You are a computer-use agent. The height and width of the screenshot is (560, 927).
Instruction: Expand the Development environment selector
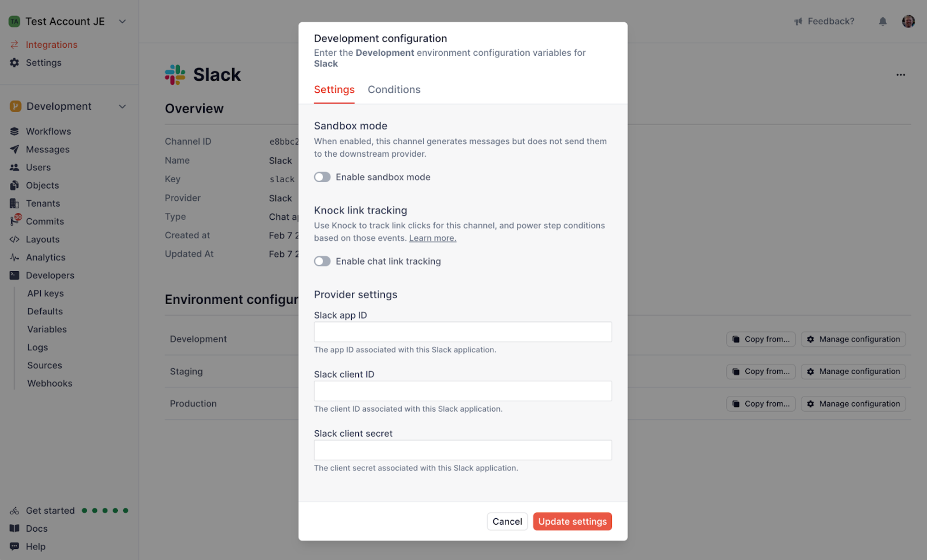(122, 106)
